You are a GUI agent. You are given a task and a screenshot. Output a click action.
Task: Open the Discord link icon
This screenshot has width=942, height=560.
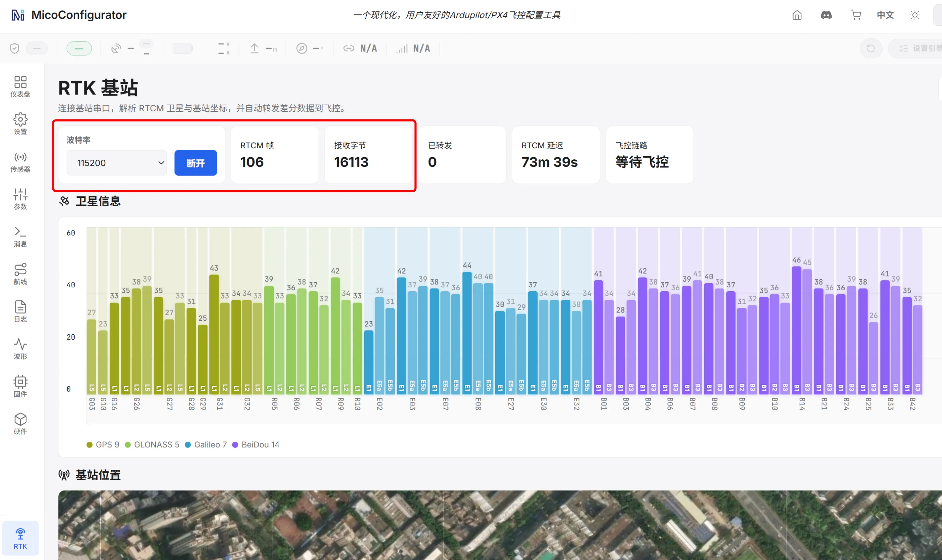(x=826, y=15)
